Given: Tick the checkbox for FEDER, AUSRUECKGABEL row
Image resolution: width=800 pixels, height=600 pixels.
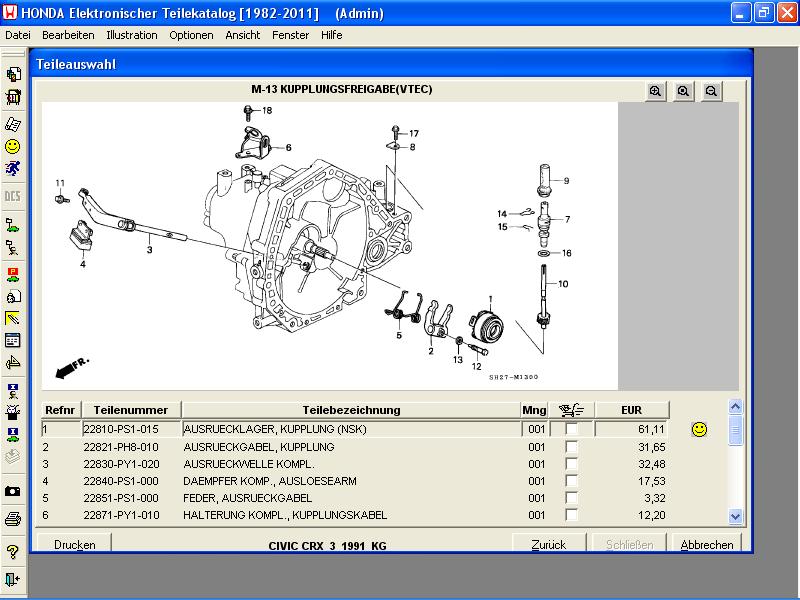Looking at the screenshot, I should (571, 498).
